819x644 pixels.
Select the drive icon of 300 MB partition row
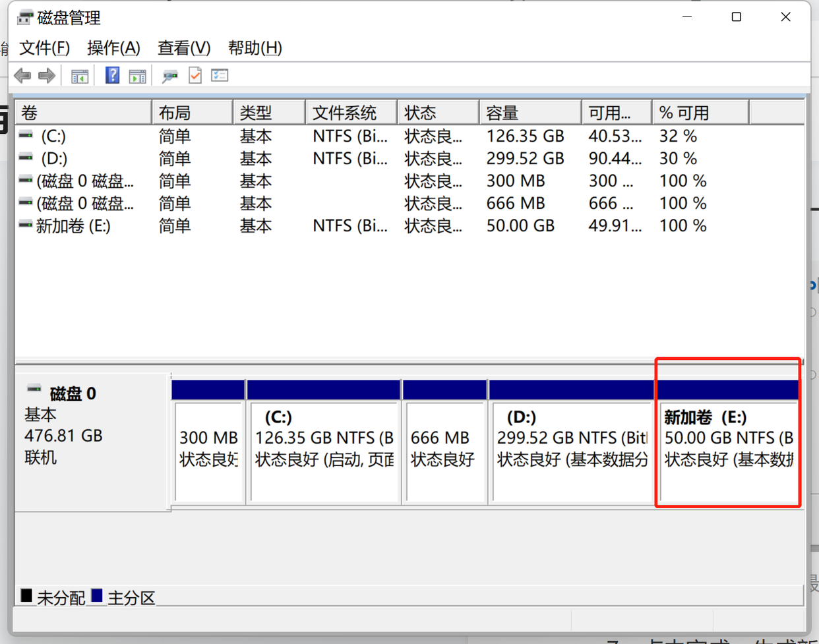(26, 180)
